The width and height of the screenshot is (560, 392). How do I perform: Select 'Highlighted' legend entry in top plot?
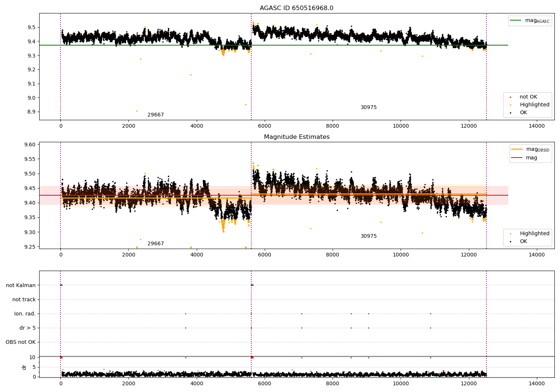point(535,105)
